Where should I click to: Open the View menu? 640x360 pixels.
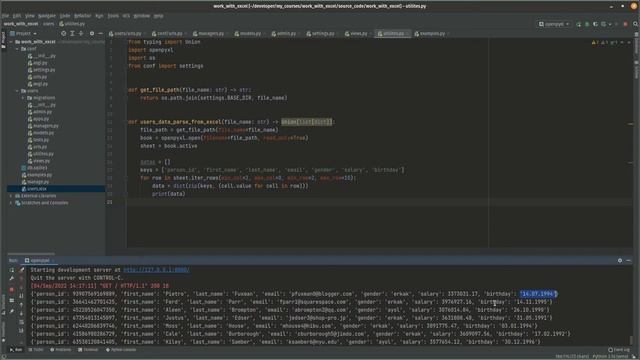30,16
